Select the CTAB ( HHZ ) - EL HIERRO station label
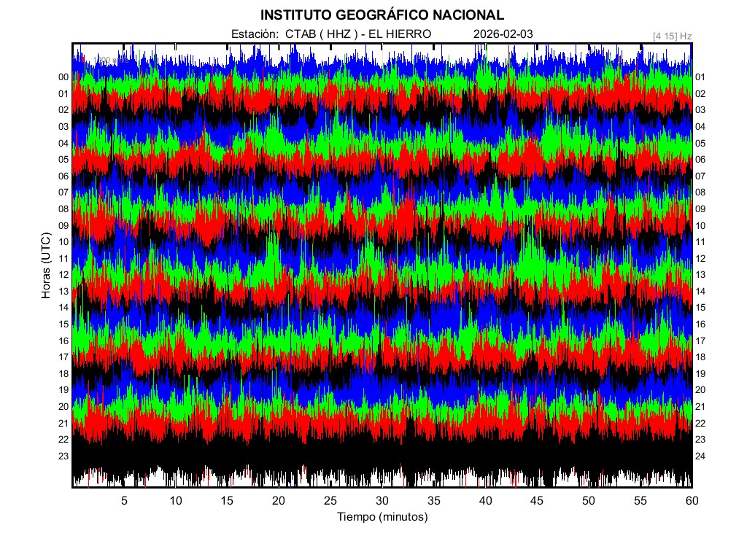This screenshot has height=560, width=747. [x=358, y=34]
